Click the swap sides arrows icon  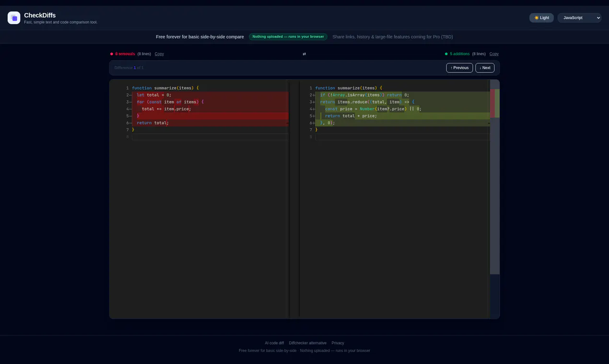click(304, 54)
